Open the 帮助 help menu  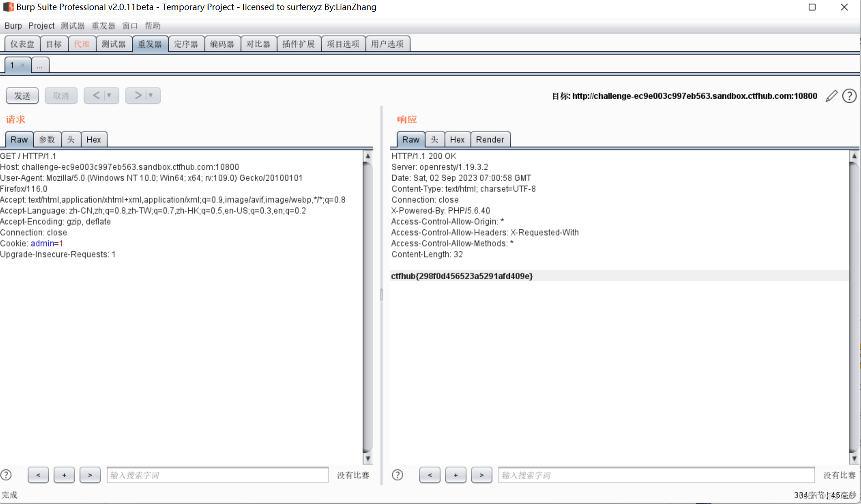coord(153,26)
